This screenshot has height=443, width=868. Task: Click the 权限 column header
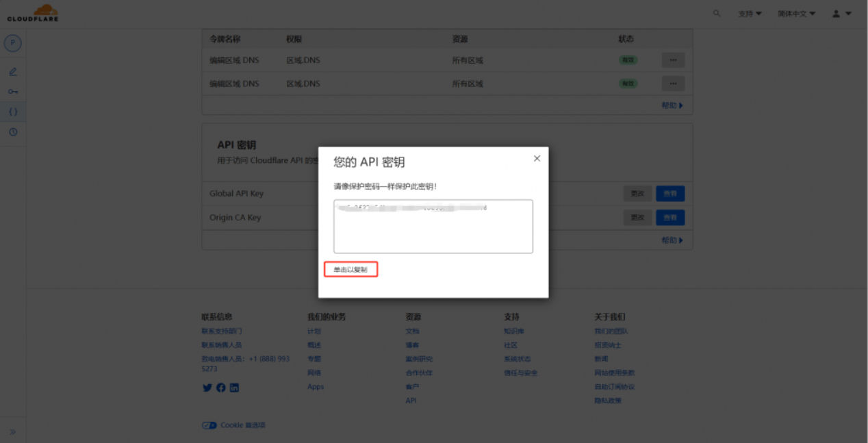(294, 39)
